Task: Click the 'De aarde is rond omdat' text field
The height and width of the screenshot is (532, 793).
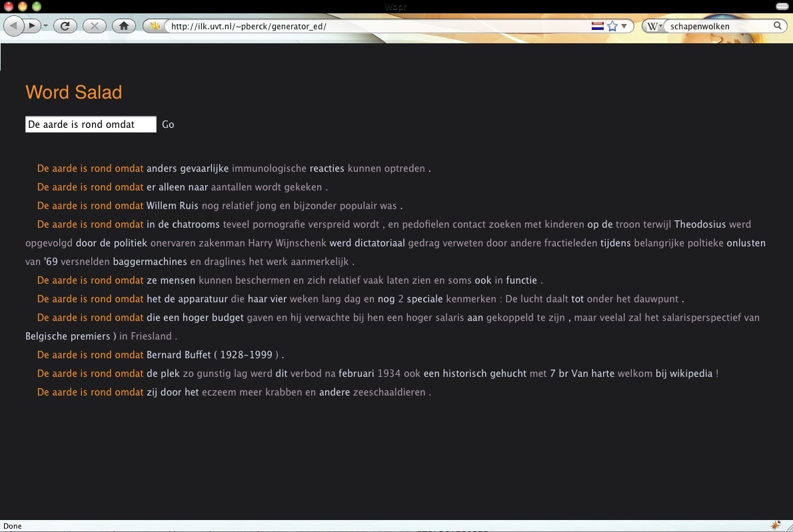Action: [x=91, y=125]
